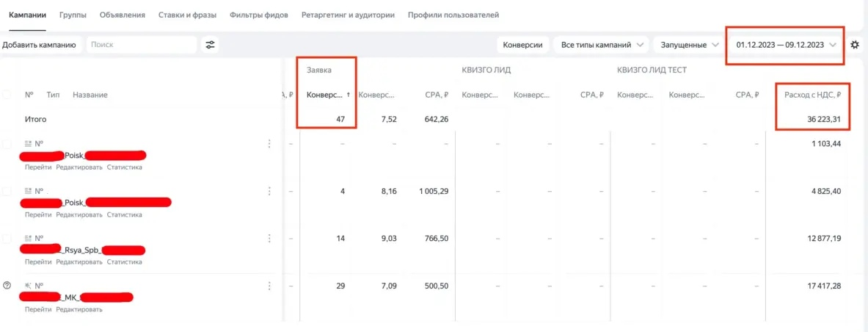Viewport: 868px width, 332px height.
Task: Click the sort arrow in Заявка Конверс column
Action: point(349,95)
